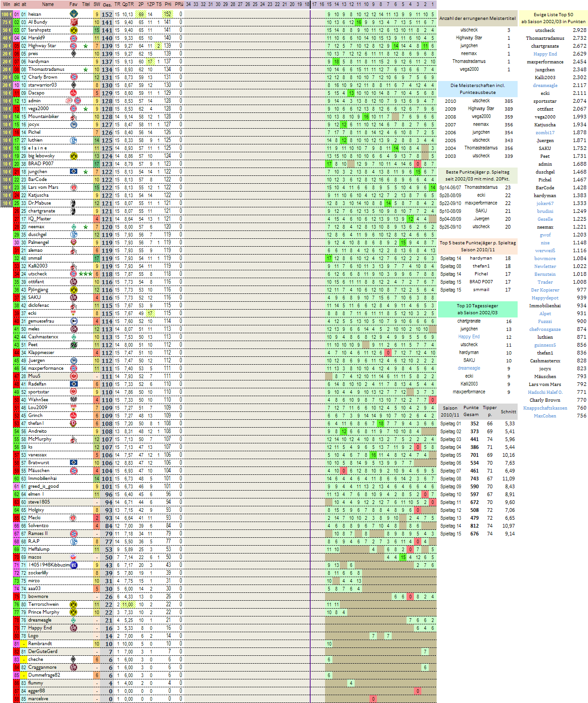Viewport: 588px width, 703px height.
Task: Select the Borussia Dortmund crest next to Sarahspatz
Action: [x=73, y=30]
